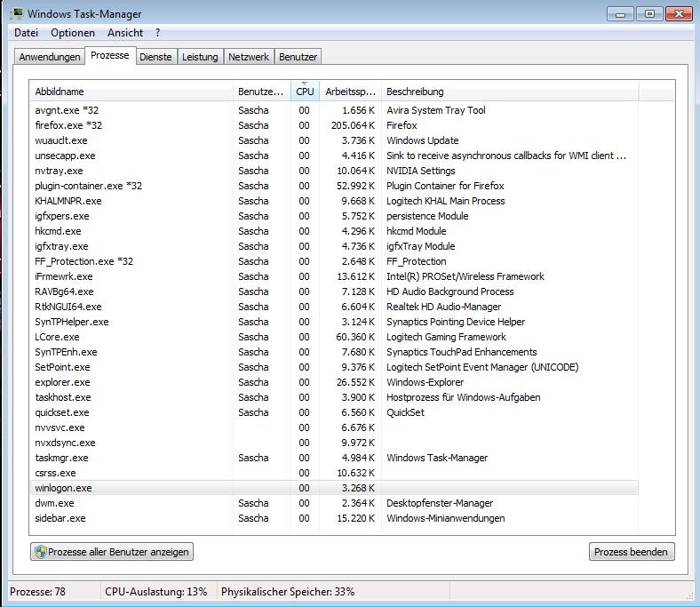Select the SynTPHelper.exe process
This screenshot has width=700, height=607.
(x=334, y=322)
